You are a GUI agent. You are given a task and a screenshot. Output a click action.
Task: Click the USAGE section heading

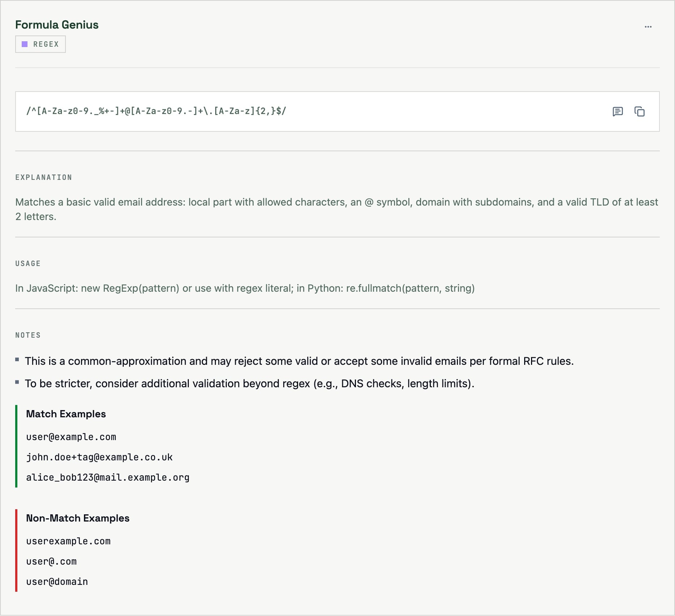point(28,263)
